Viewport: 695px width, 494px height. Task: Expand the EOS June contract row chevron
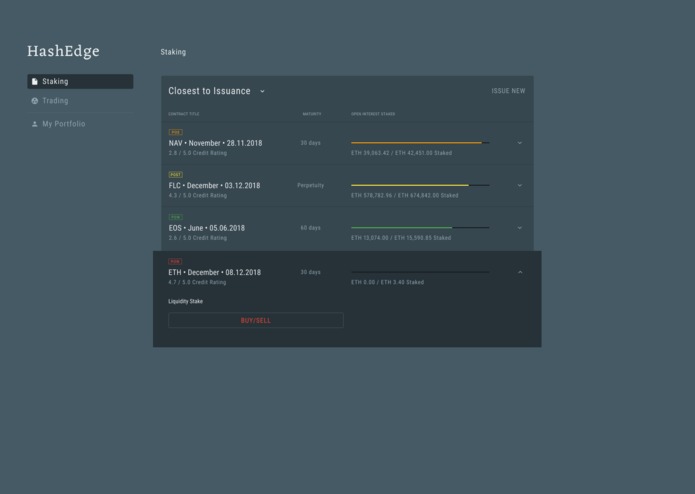pyautogui.click(x=519, y=228)
